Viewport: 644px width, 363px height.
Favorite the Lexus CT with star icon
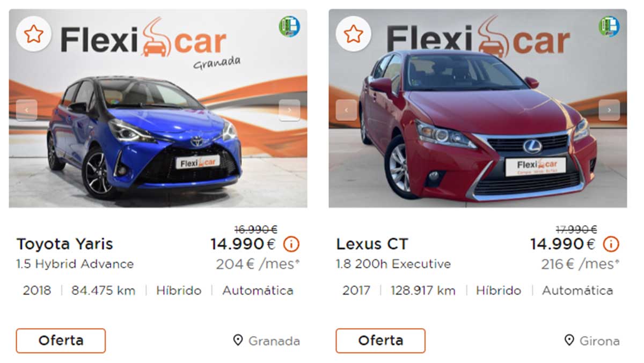pos(353,34)
